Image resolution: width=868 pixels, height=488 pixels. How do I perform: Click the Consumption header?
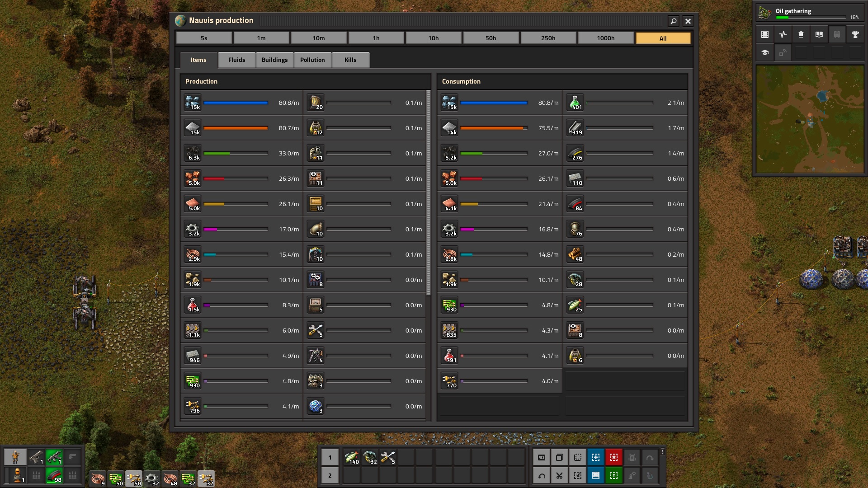461,81
